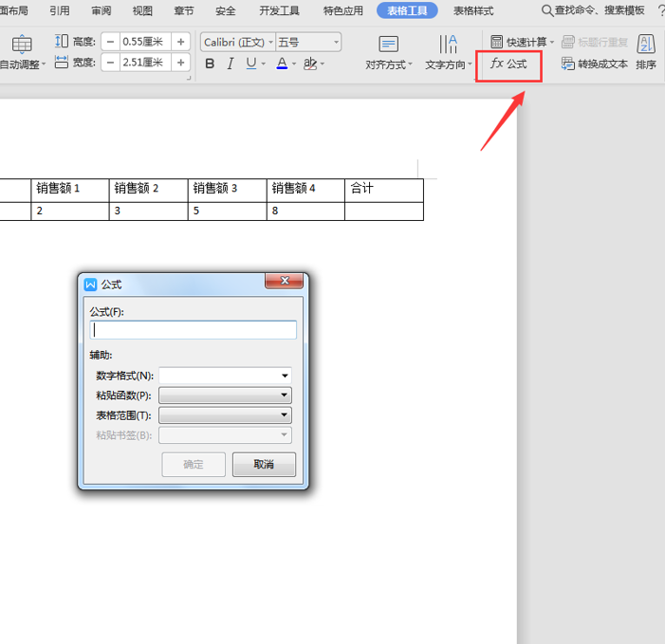Open the 开发工具 tab

(280, 10)
